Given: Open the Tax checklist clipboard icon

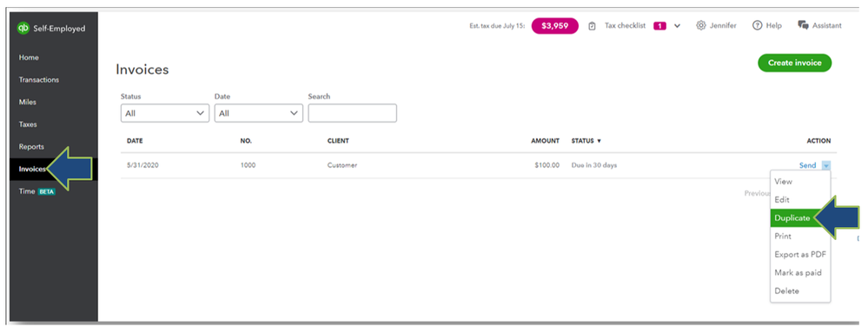Looking at the screenshot, I should 592,26.
